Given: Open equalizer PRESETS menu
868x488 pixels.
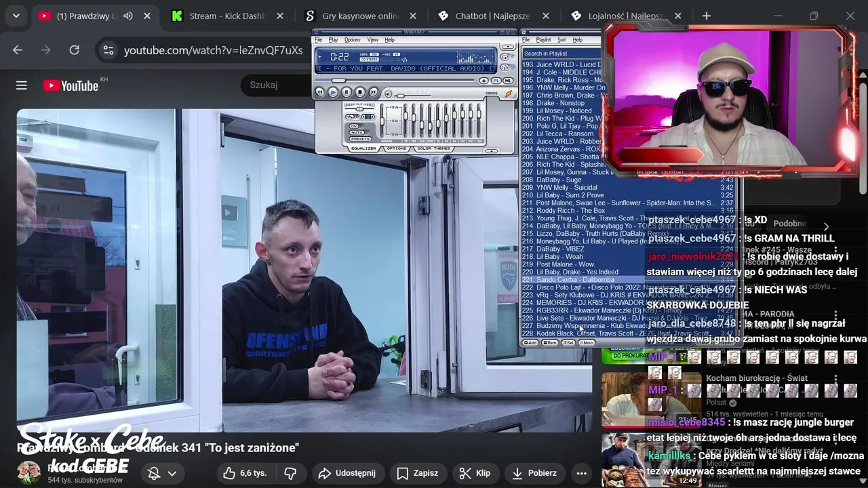Looking at the screenshot, I should click(361, 139).
